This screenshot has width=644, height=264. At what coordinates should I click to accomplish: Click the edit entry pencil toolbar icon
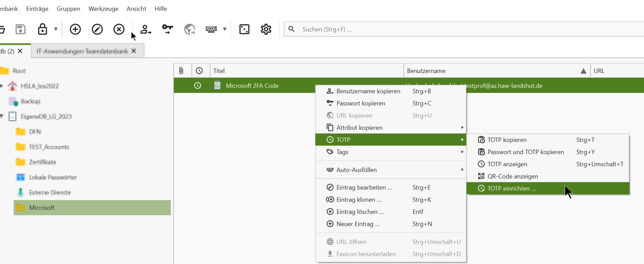pos(97,29)
